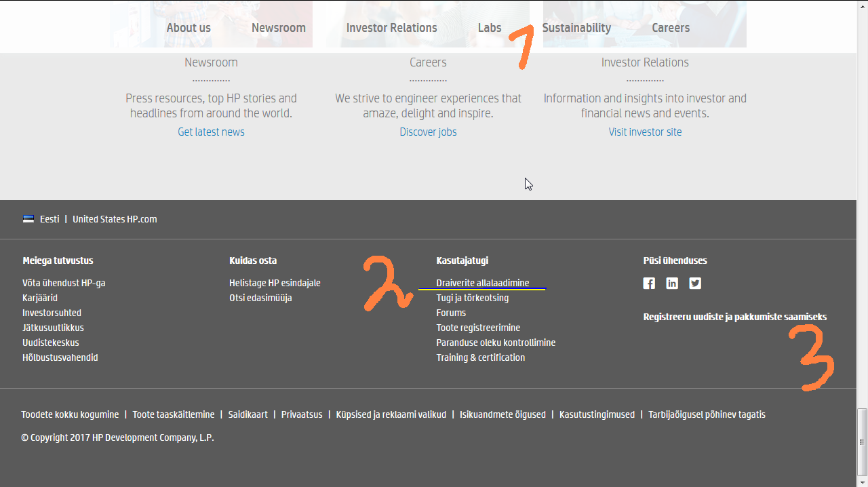The height and width of the screenshot is (487, 868).
Task: Select the Eesti country link
Action: (x=50, y=219)
